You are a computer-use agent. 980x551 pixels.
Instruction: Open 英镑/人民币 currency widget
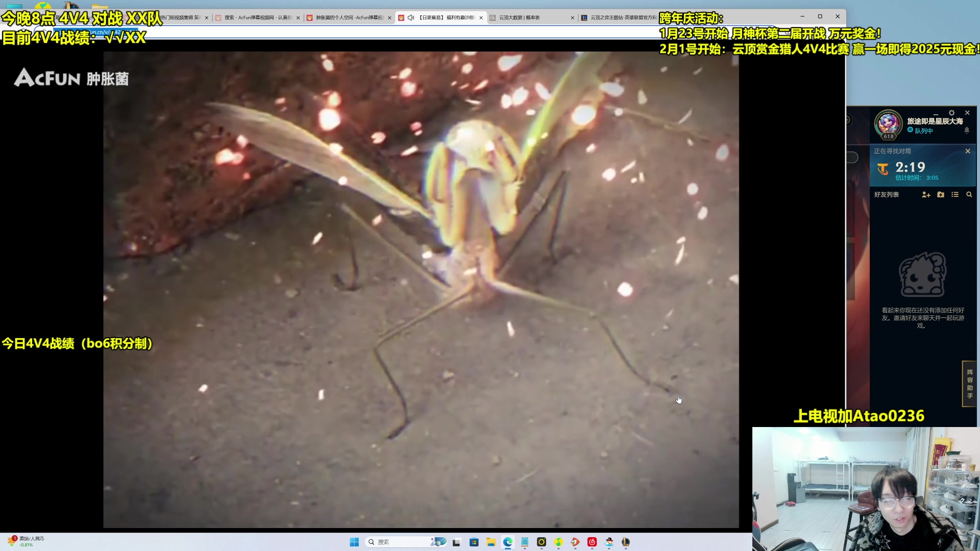tap(26, 542)
